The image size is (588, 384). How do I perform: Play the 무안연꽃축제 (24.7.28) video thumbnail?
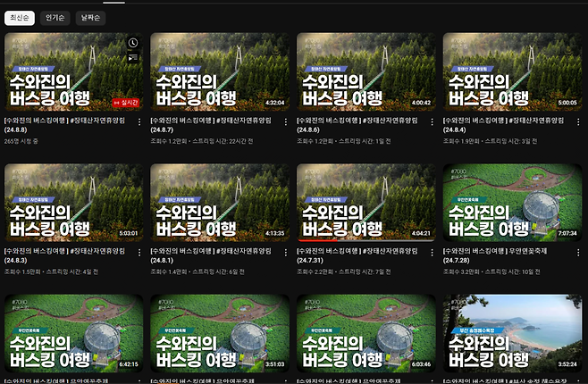pos(512,203)
